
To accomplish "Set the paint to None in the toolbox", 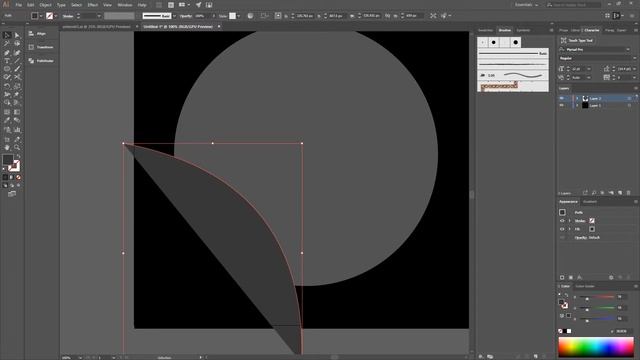I will (18, 177).
